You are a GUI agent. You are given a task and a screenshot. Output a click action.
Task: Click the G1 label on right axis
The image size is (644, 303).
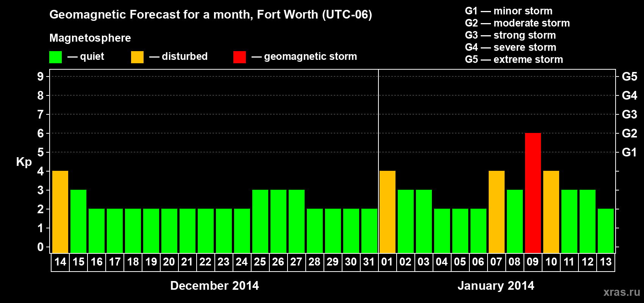(630, 152)
